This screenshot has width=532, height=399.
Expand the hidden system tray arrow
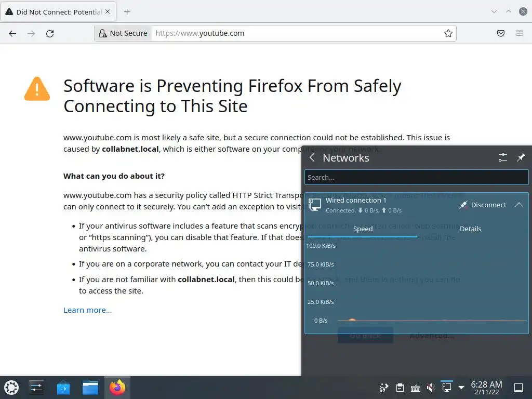[x=461, y=388]
